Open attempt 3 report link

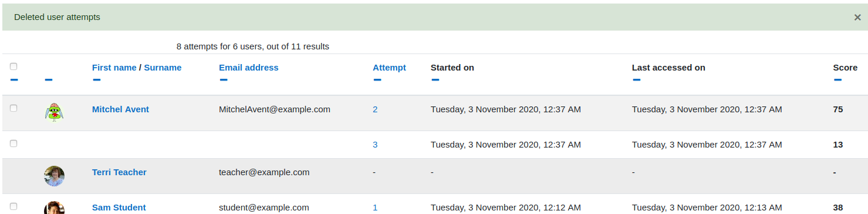(375, 145)
